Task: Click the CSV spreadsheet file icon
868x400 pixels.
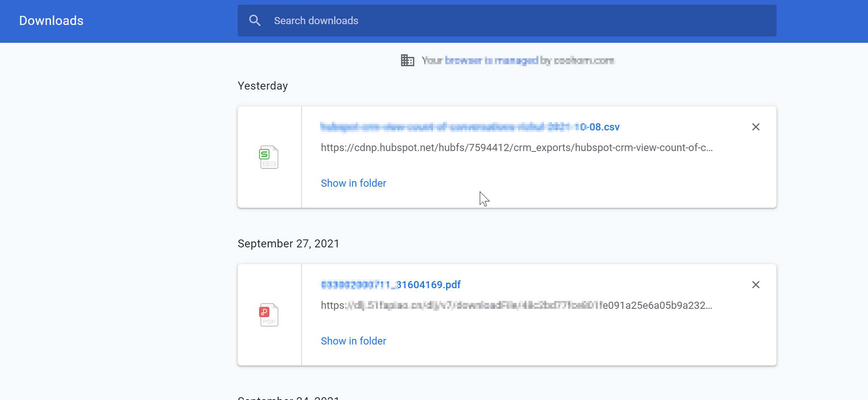Action: pos(269,157)
